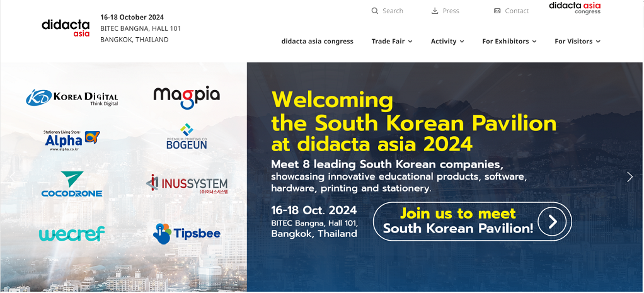
Task: Expand the For Visitors dropdown chevron
Action: point(598,42)
